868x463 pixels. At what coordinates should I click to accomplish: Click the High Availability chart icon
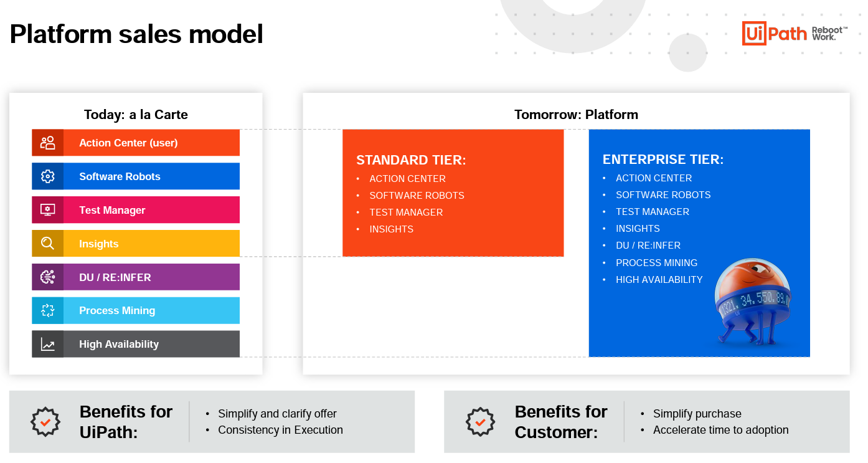point(47,344)
